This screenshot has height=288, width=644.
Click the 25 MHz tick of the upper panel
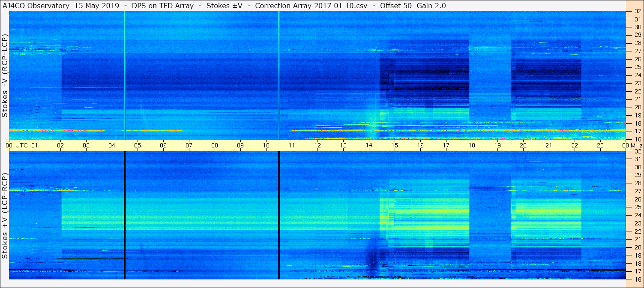pyautogui.click(x=637, y=67)
